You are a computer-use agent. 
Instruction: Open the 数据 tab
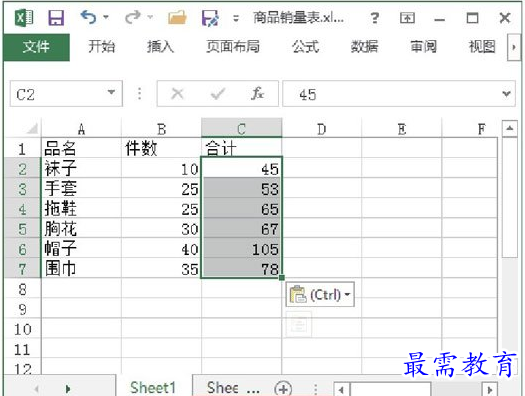364,47
